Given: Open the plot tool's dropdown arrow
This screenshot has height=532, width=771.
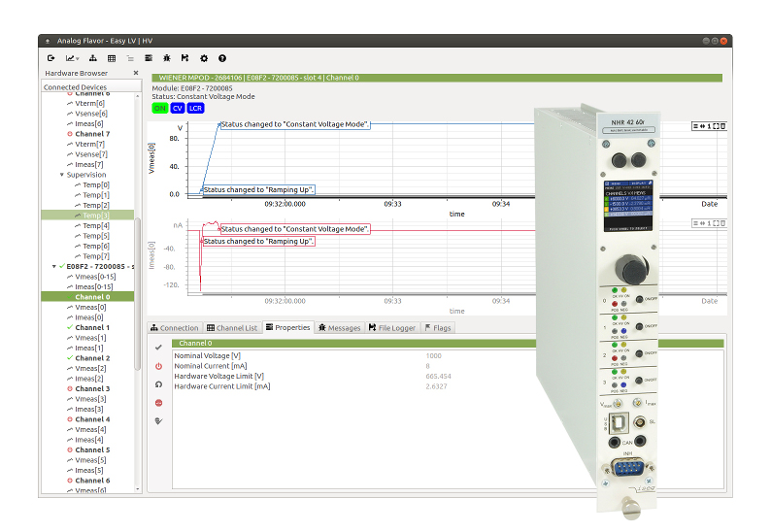Looking at the screenshot, I should (x=78, y=59).
